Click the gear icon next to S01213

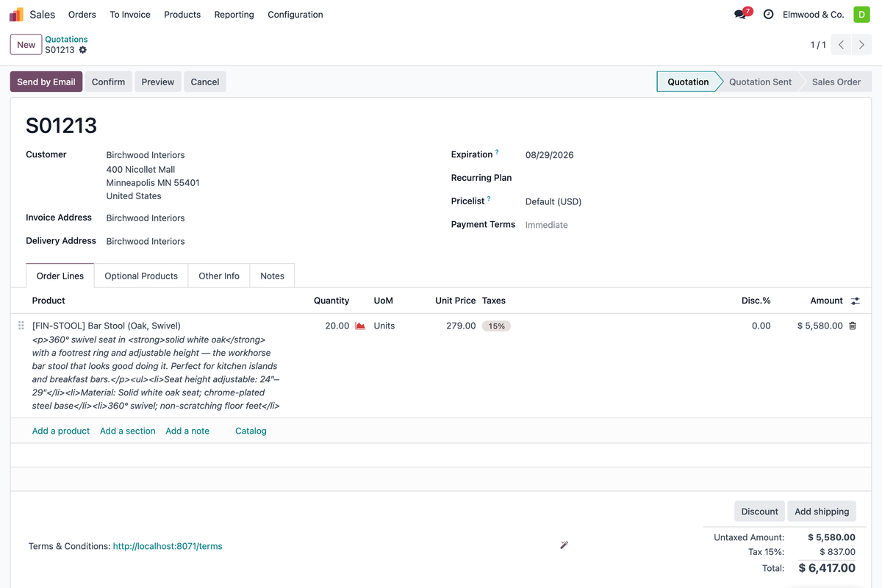coord(82,50)
